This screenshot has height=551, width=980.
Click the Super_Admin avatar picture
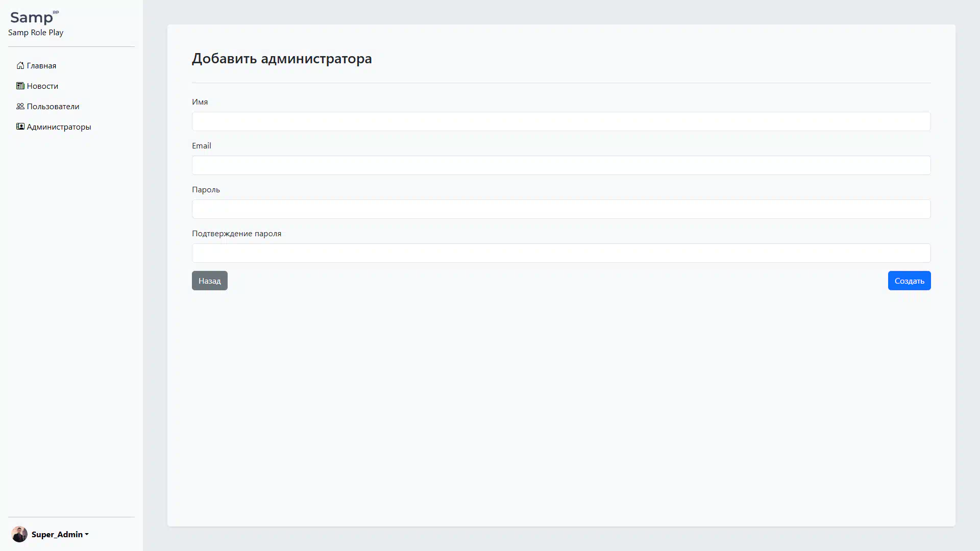tap(19, 534)
